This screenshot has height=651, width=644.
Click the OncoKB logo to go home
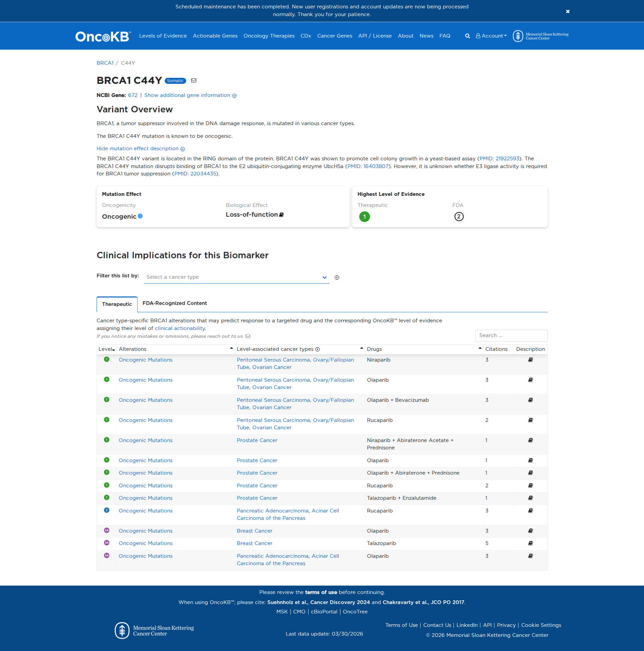pyautogui.click(x=102, y=36)
